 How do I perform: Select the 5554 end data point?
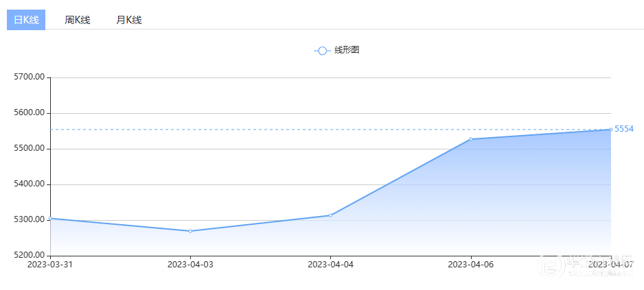611,129
